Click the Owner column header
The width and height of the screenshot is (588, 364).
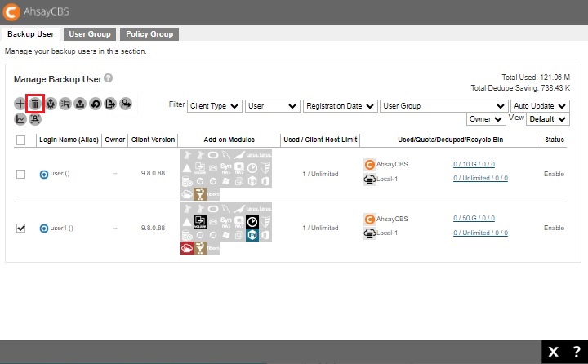pos(115,140)
